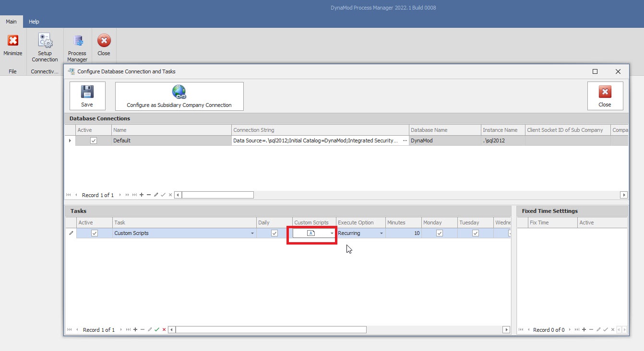Add a new task using Tasks navigator plus
644x351 pixels.
pyautogui.click(x=135, y=330)
